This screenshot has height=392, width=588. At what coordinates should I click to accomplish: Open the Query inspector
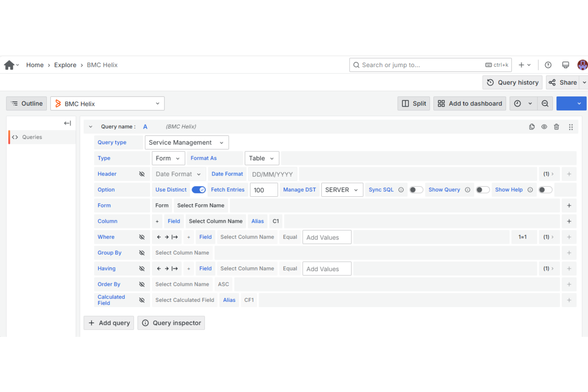171,323
